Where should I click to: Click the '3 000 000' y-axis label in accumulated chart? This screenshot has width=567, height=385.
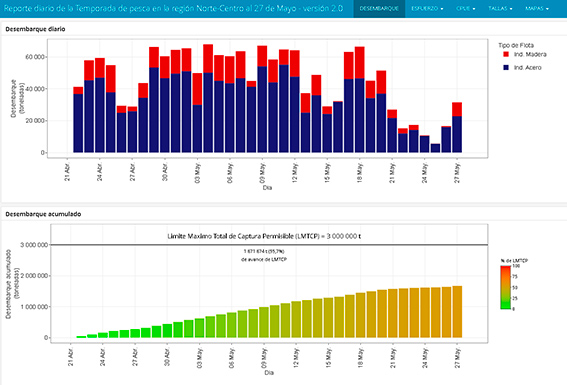[x=34, y=245]
